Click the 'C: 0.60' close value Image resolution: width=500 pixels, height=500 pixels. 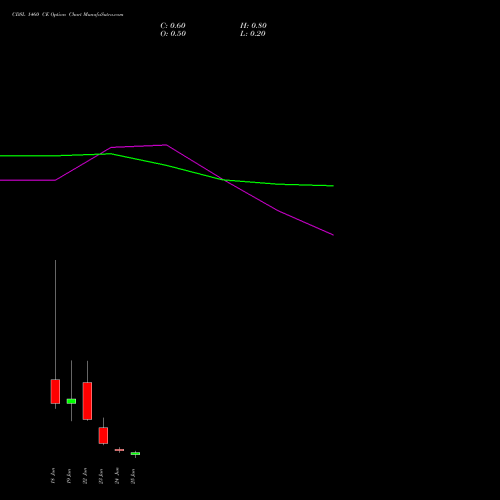coord(173,26)
